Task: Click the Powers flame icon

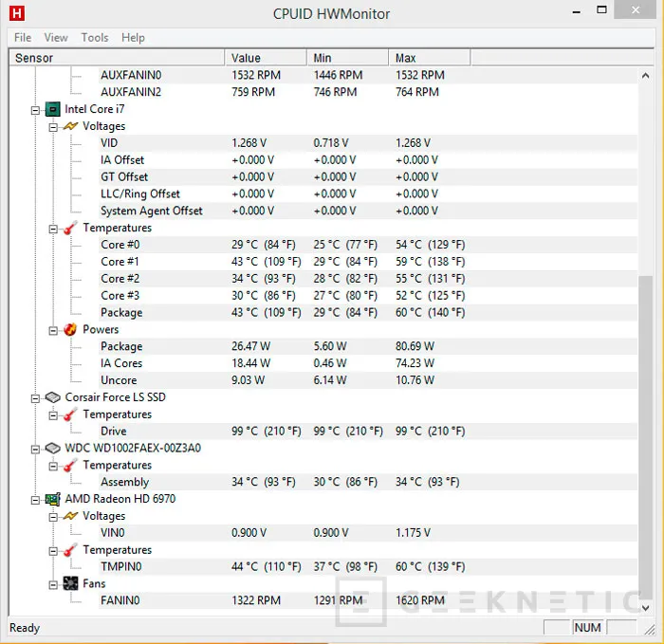Action: click(x=70, y=329)
